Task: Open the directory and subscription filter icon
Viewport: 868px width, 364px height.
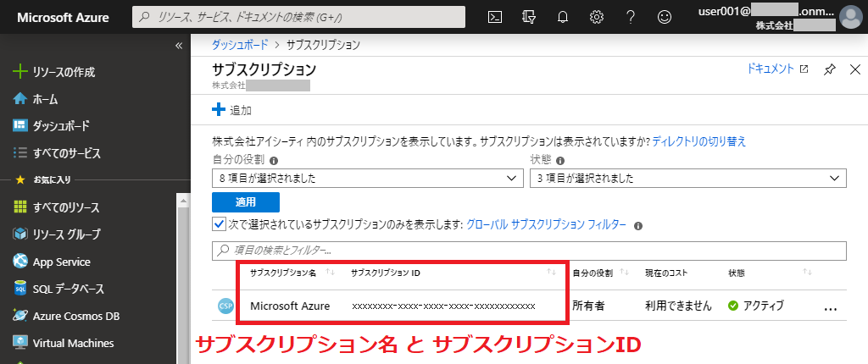Action: click(x=529, y=17)
